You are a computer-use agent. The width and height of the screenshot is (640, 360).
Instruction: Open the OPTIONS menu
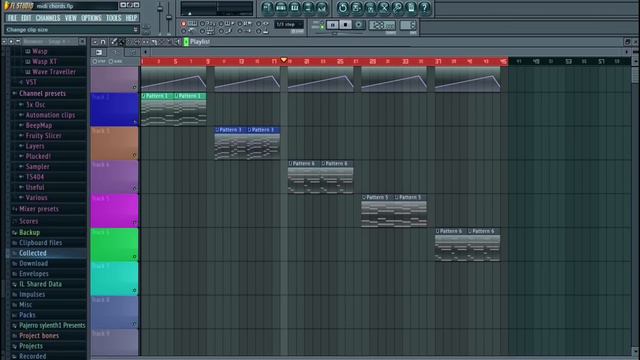coord(91,18)
